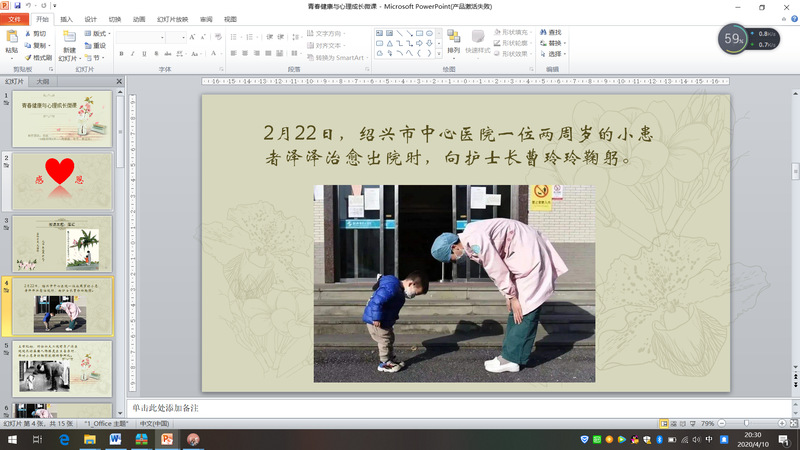Toggle Italic formatting button
This screenshot has width=800, height=450.
[x=133, y=54]
